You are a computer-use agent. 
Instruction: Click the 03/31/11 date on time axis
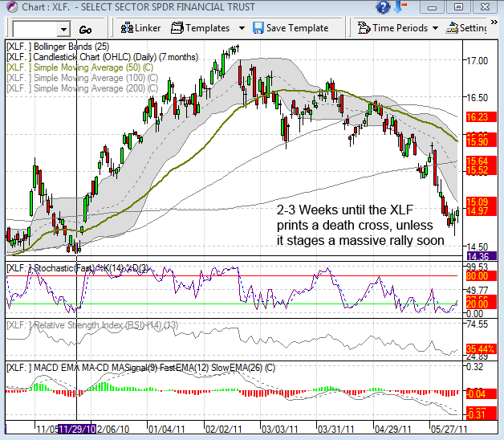coord(335,429)
